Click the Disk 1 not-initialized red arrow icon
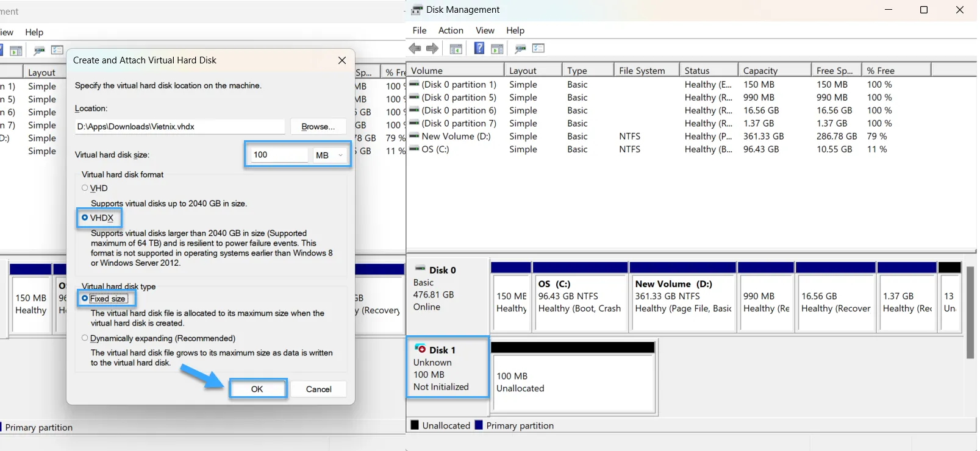Viewport: 980px width, 451px height. (420, 349)
